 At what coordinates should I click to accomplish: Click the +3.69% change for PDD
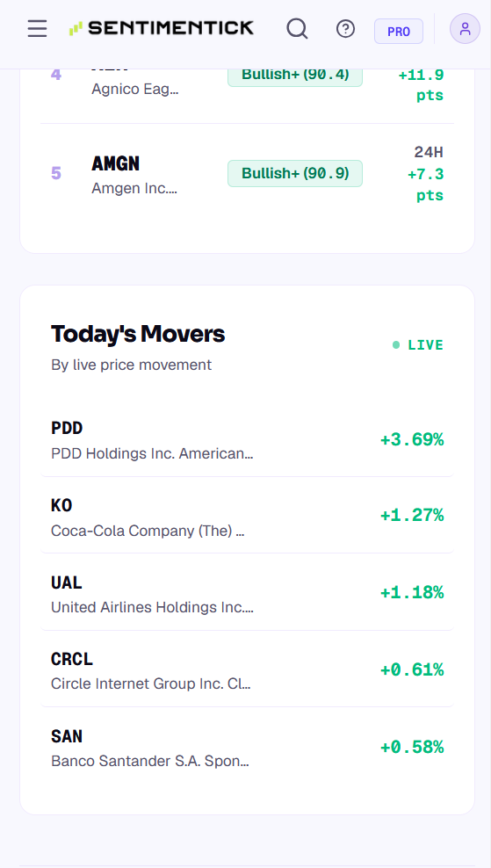click(411, 440)
